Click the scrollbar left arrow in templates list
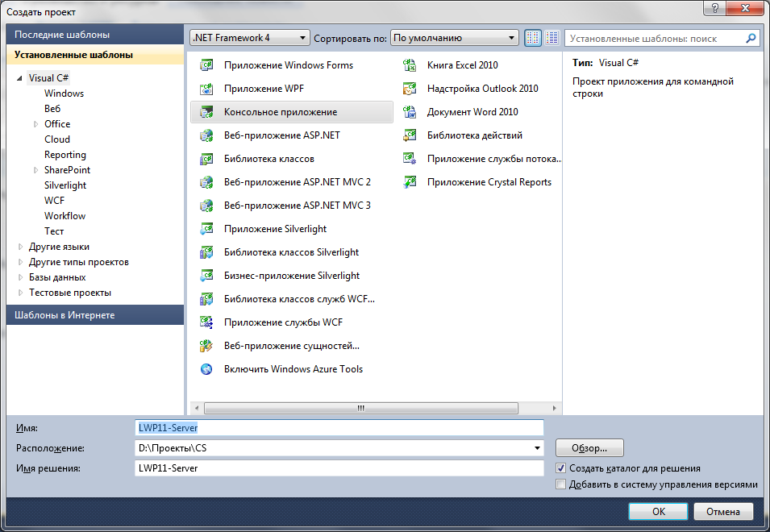The width and height of the screenshot is (770, 532). point(197,408)
